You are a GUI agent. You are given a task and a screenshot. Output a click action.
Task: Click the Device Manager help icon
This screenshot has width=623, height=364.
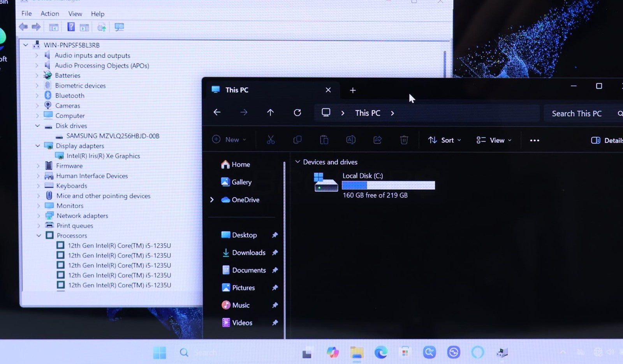pyautogui.click(x=71, y=27)
